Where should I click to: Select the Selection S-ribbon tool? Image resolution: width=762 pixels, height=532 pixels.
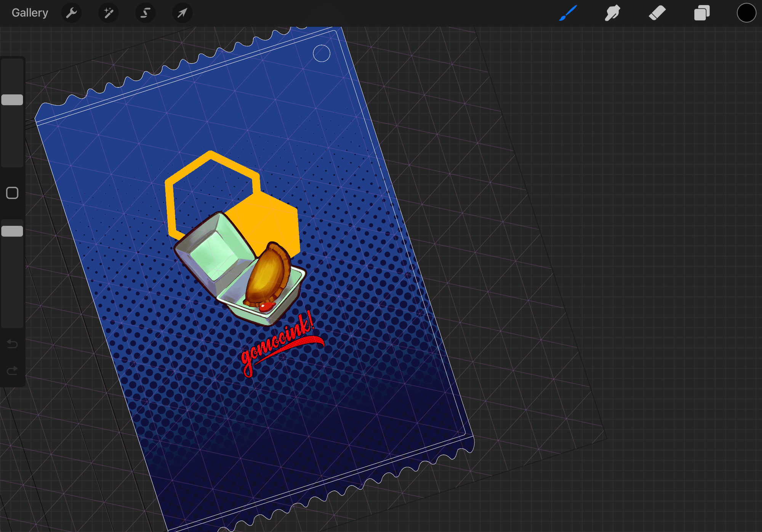point(145,13)
